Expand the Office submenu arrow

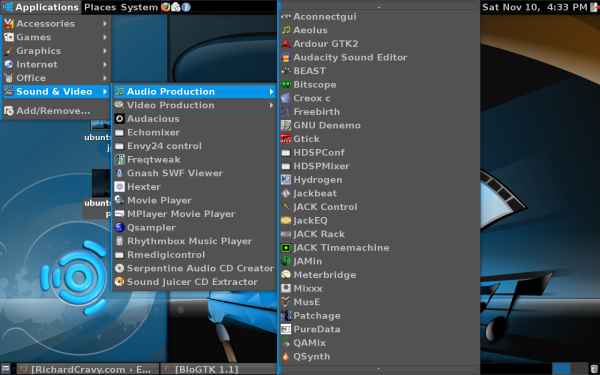click(x=105, y=78)
